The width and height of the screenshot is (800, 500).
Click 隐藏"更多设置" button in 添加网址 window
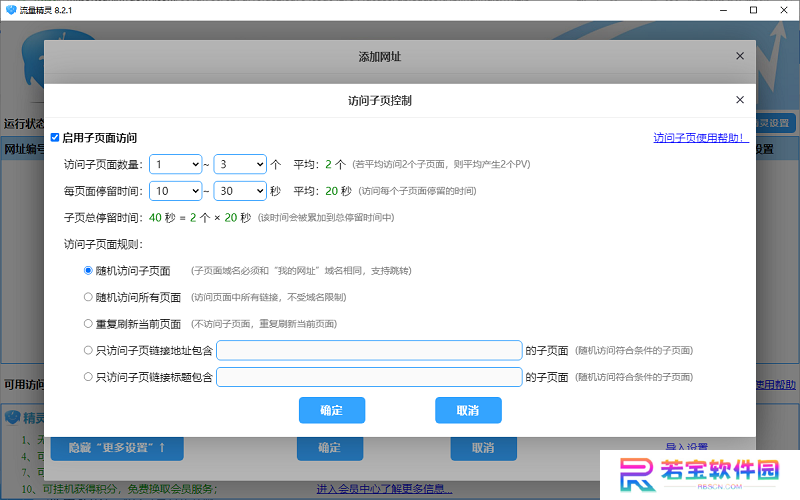pos(117,448)
